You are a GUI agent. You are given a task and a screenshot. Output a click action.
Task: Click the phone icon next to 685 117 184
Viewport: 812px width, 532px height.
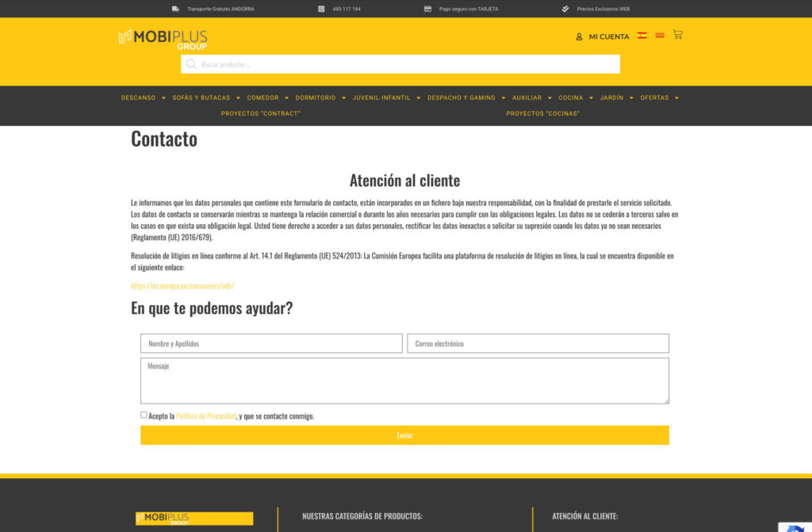coord(321,9)
